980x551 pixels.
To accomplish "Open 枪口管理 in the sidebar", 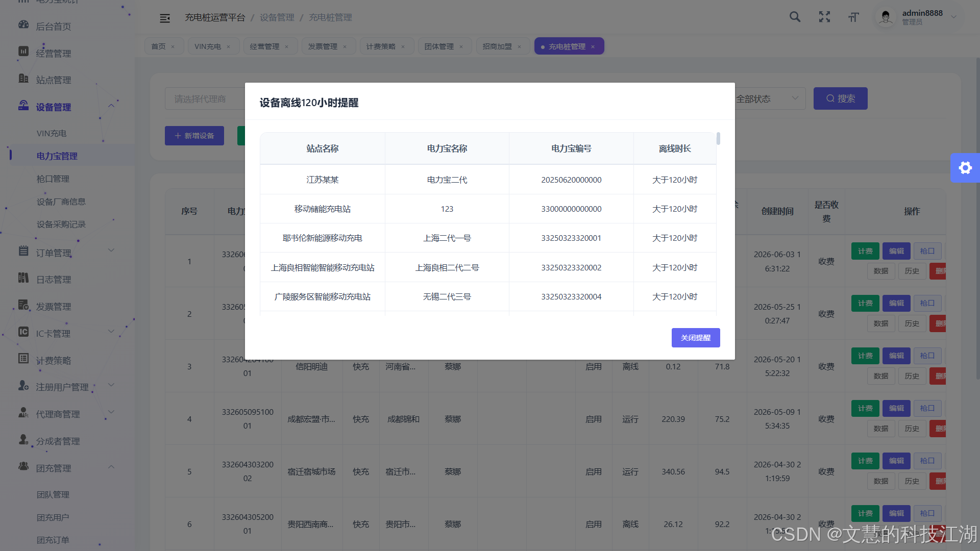I will (x=53, y=179).
